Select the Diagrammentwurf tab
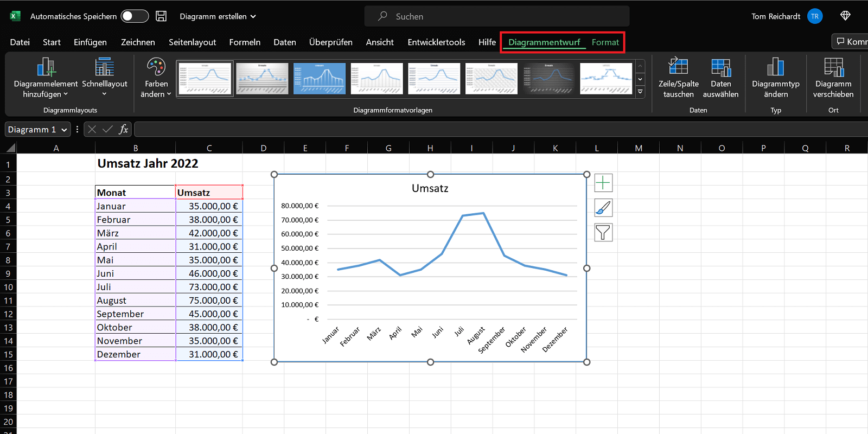 tap(544, 42)
